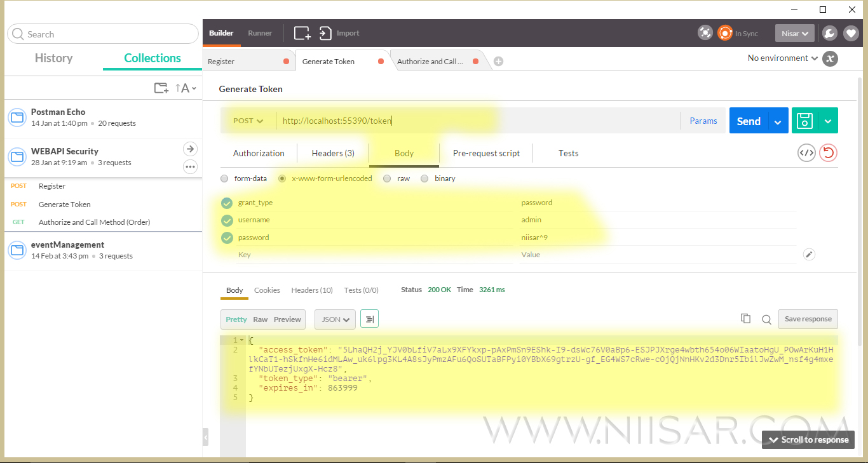Click the orange In Sync icon

pyautogui.click(x=725, y=33)
